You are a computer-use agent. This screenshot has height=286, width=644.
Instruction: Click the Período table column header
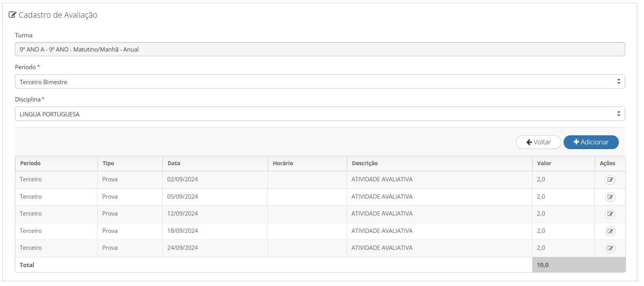30,163
